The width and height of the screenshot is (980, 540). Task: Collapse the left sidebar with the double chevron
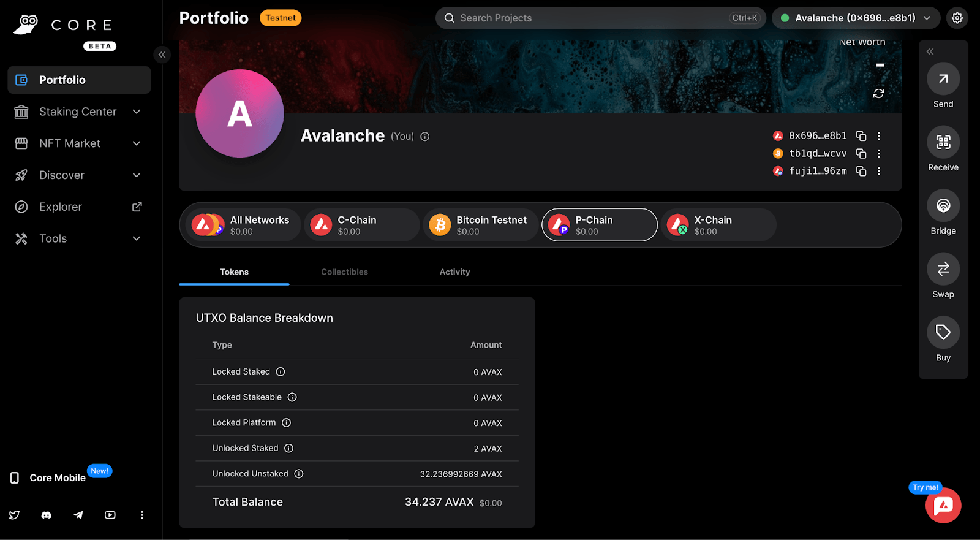click(162, 55)
